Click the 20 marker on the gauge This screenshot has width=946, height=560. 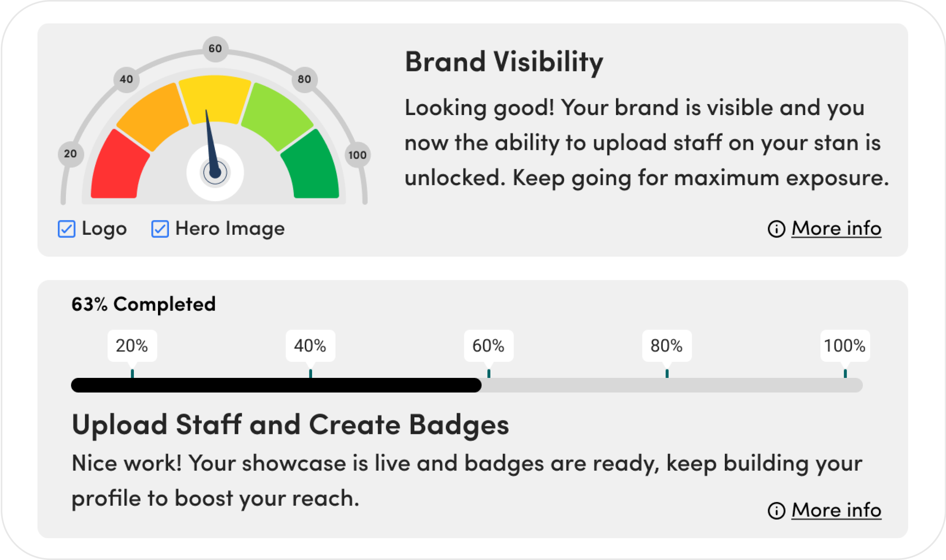(x=71, y=154)
